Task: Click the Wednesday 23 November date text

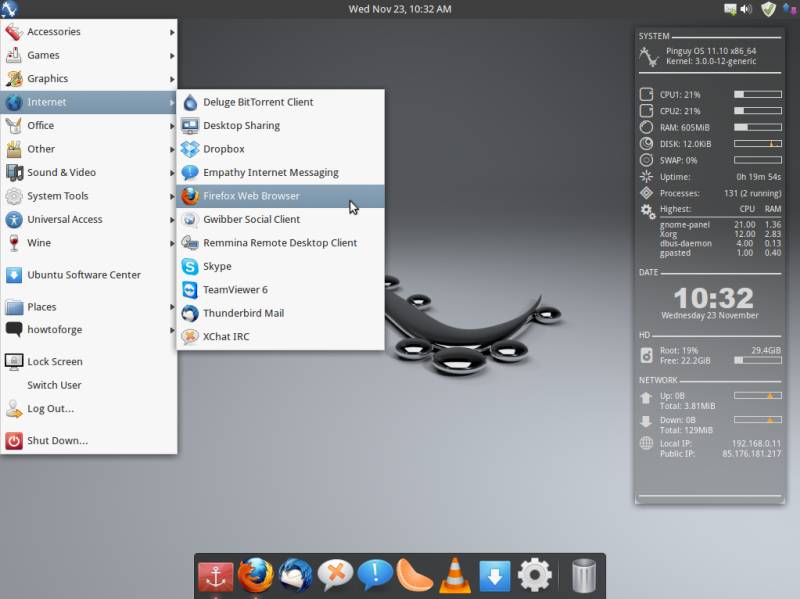Action: coord(710,315)
